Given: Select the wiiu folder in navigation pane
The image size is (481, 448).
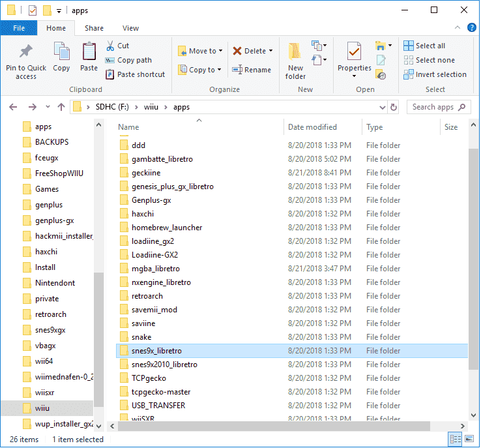Looking at the screenshot, I should point(47,408).
